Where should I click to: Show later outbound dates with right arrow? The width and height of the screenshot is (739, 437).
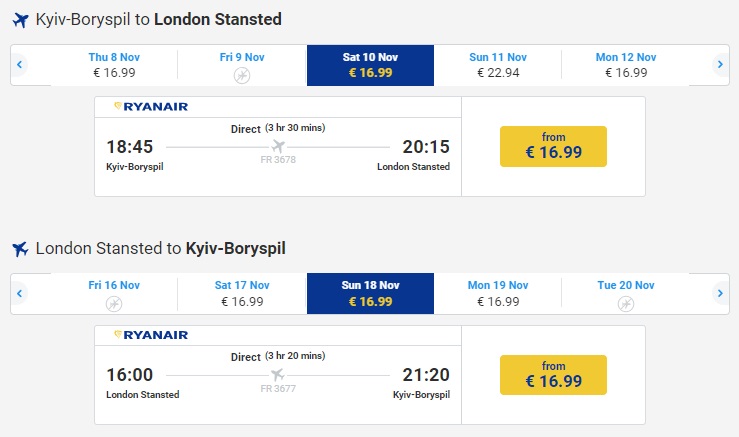click(x=719, y=65)
